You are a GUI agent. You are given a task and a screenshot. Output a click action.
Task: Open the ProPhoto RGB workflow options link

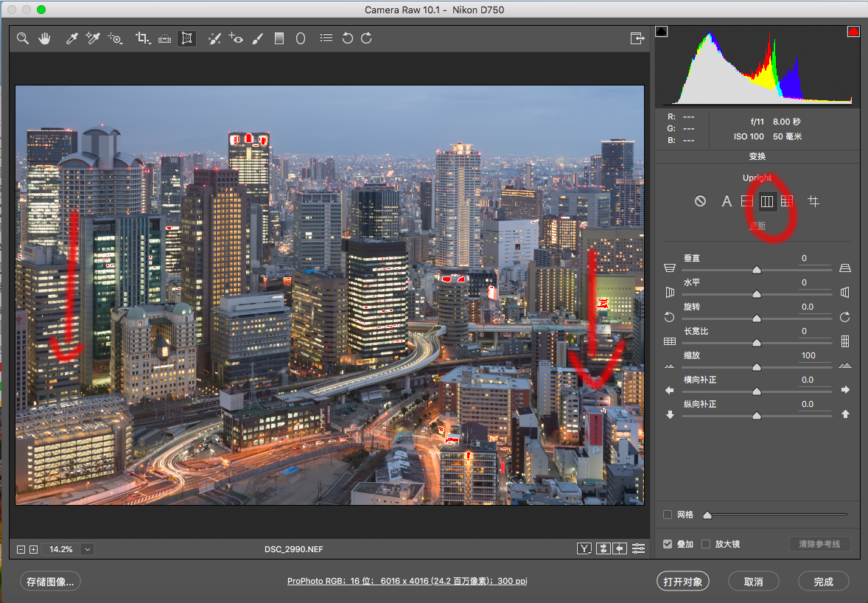(407, 582)
